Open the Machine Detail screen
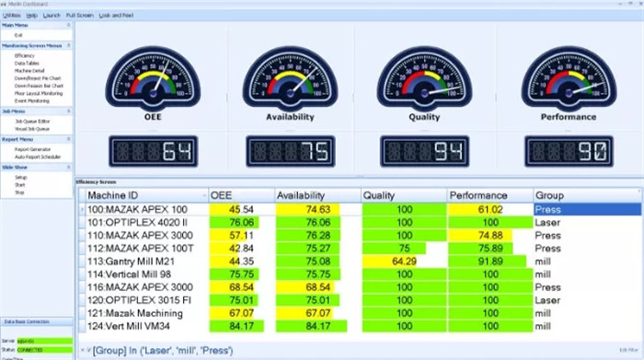 tap(29, 71)
